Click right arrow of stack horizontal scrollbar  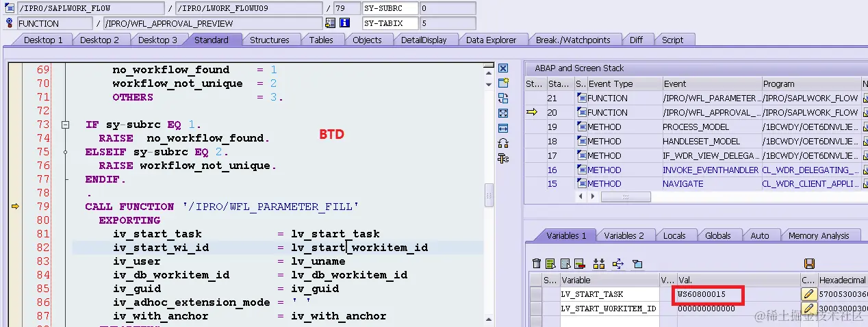point(593,196)
